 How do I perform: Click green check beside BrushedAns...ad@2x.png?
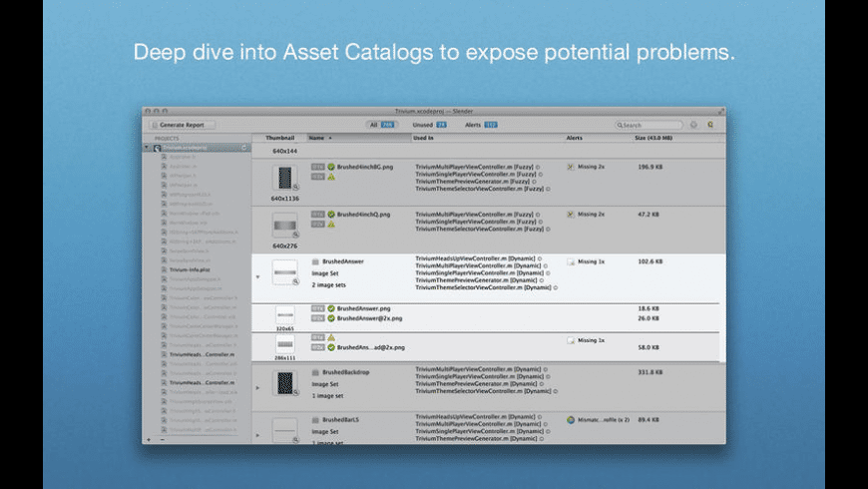[331, 347]
